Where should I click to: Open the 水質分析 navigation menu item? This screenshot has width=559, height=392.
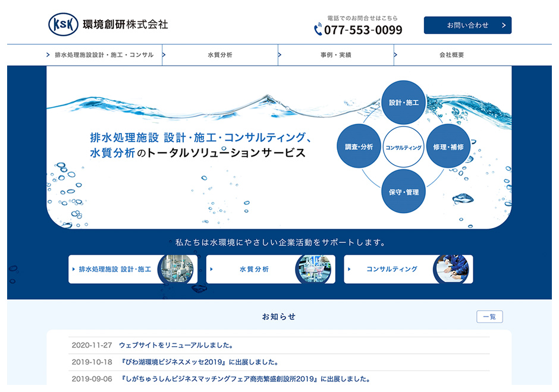[x=220, y=55]
